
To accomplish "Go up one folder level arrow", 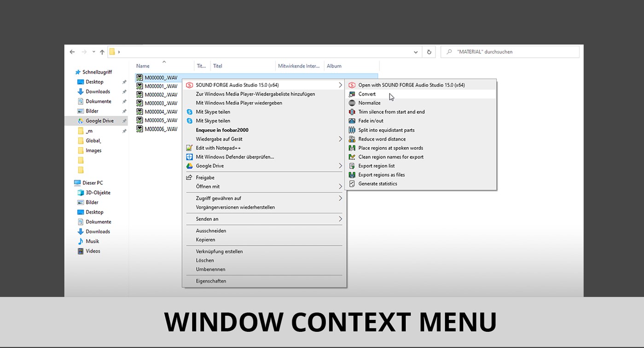I will (102, 52).
